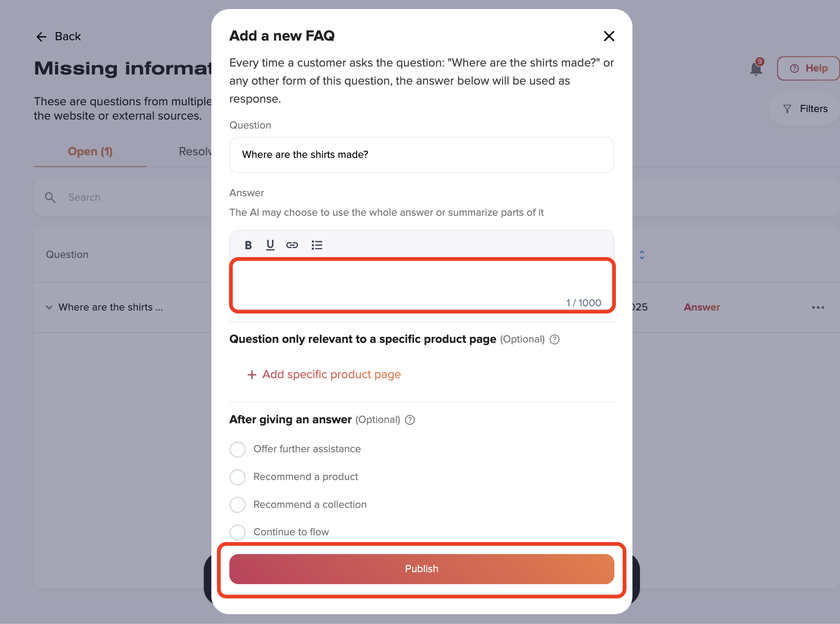
Task: Select Recommend a collection option
Action: [x=237, y=504]
